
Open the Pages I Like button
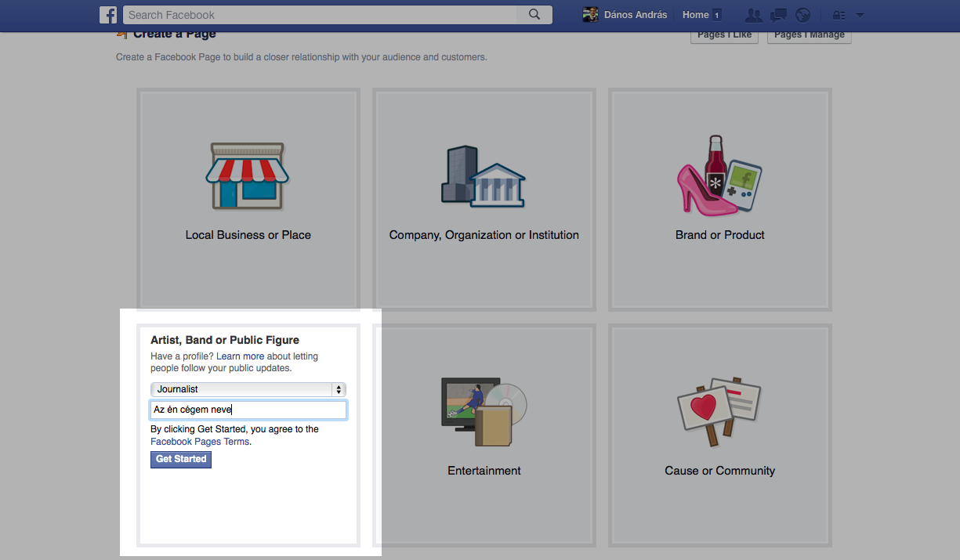[x=724, y=36]
